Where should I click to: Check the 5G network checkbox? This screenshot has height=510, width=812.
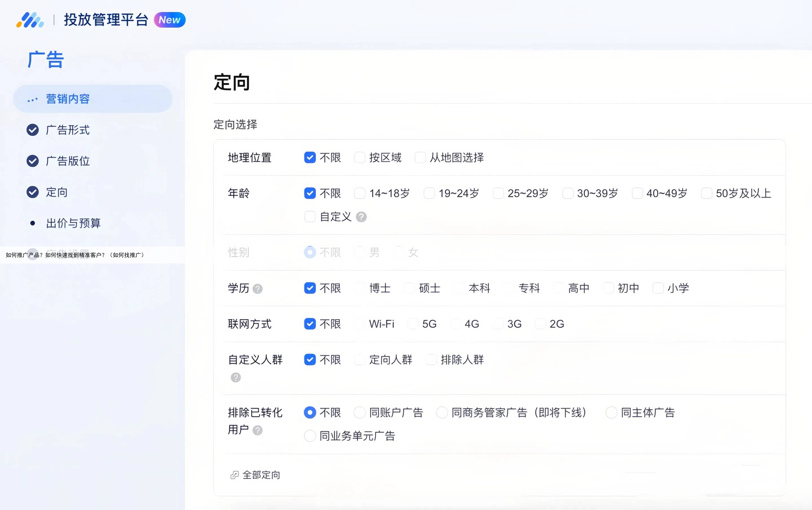click(x=413, y=324)
